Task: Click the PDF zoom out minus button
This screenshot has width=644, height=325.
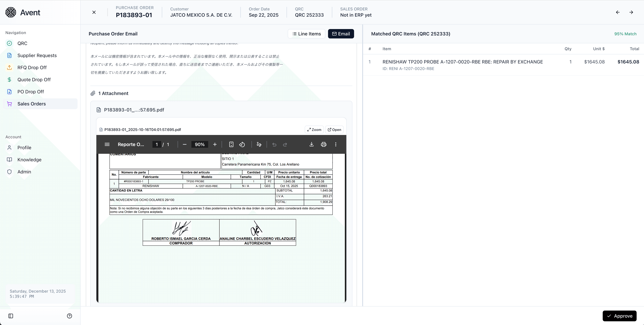Action: click(x=185, y=145)
